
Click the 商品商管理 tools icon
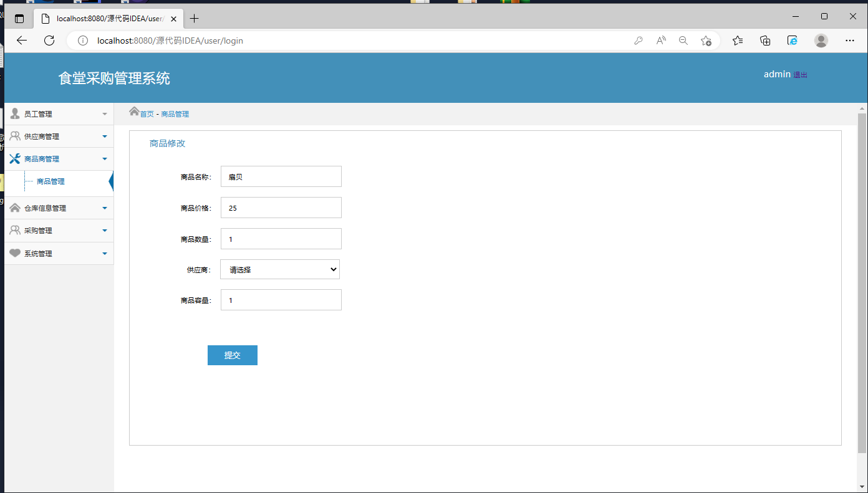(x=15, y=158)
